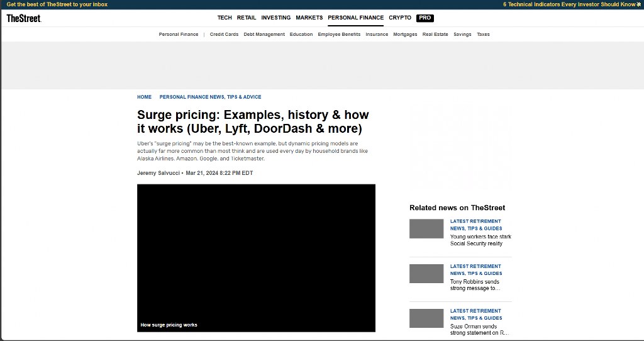Open '6 Technical Indicators' banner link
Image resolution: width=644 pixels, height=341 pixels.
pos(572,4)
